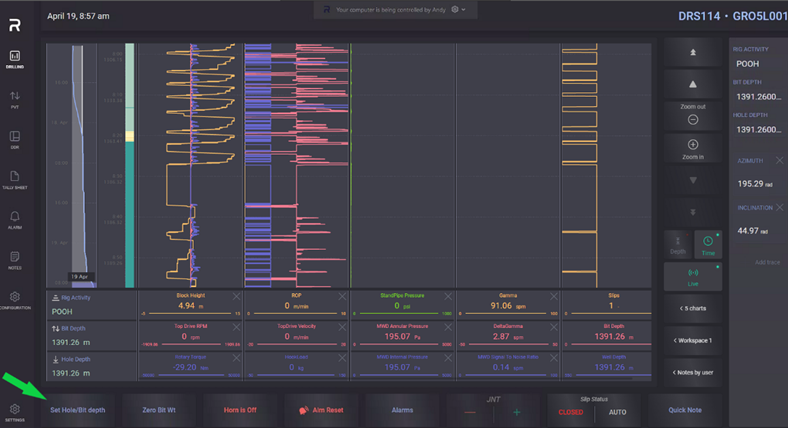This screenshot has width=788, height=428.
Task: Select the Drilling tab in sidebar
Action: [15, 58]
